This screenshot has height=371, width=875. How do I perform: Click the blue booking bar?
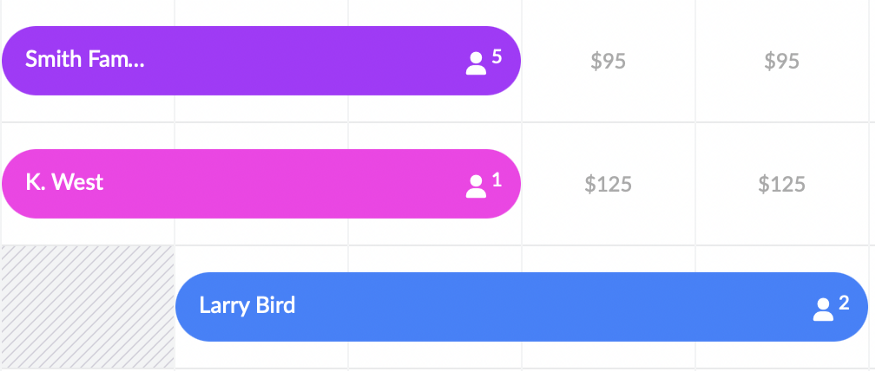[x=522, y=307]
